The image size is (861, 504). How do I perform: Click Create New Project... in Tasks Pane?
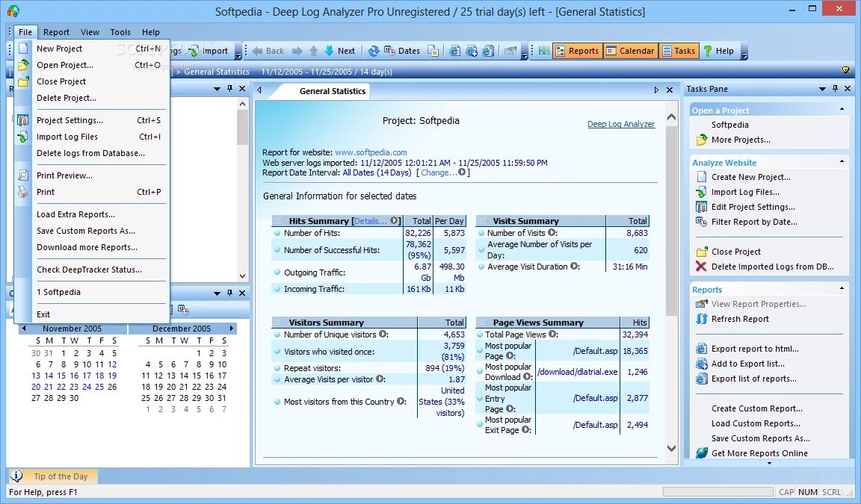coord(750,177)
